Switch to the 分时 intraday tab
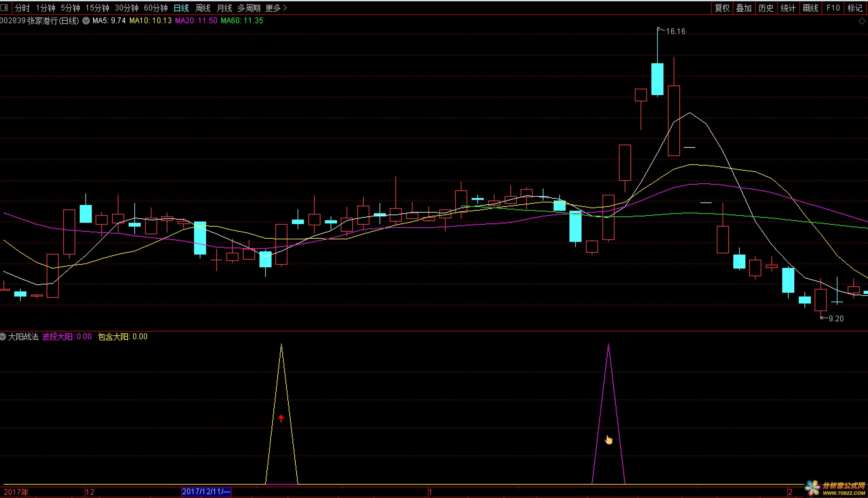This screenshot has width=868, height=498. click(22, 8)
